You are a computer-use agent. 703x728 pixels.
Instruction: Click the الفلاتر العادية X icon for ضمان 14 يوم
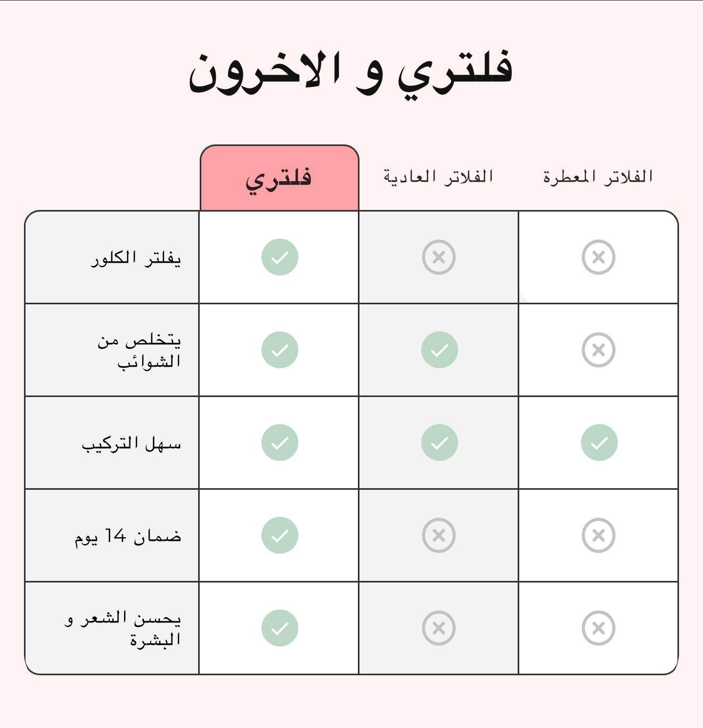click(439, 535)
